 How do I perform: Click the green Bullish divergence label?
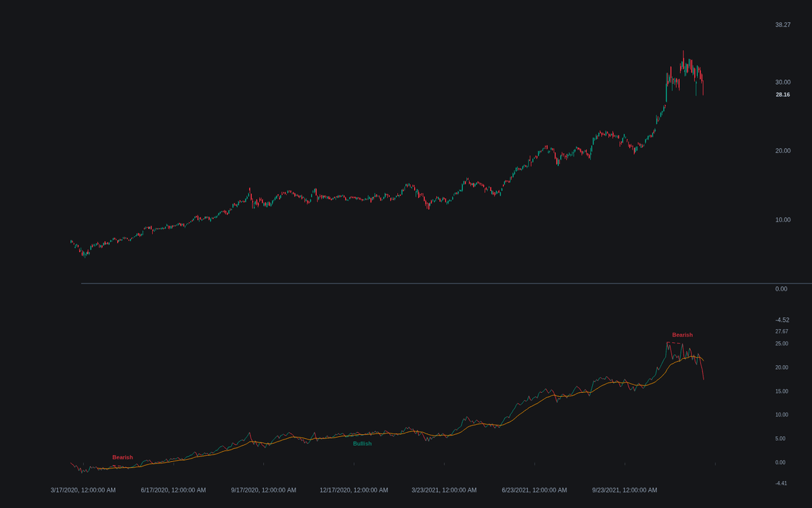362,444
